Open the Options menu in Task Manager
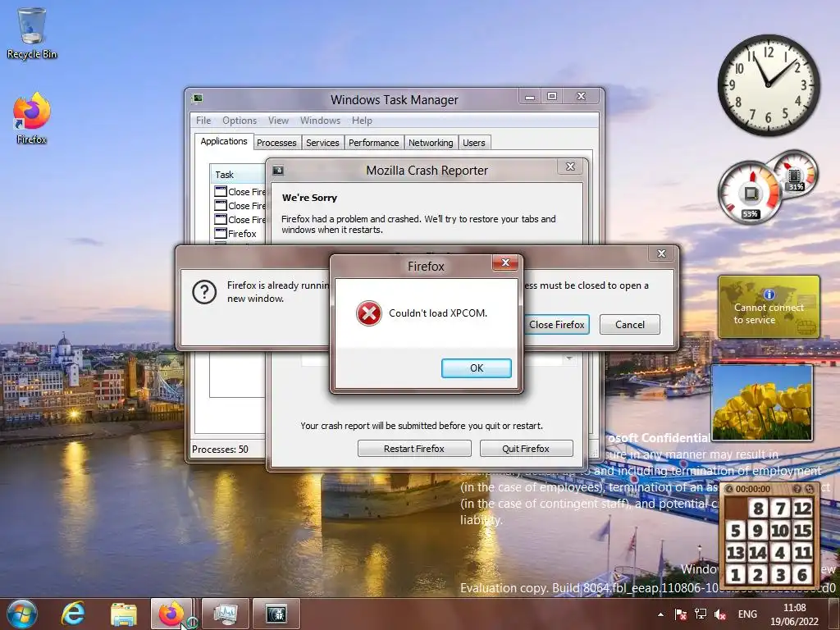 [240, 121]
